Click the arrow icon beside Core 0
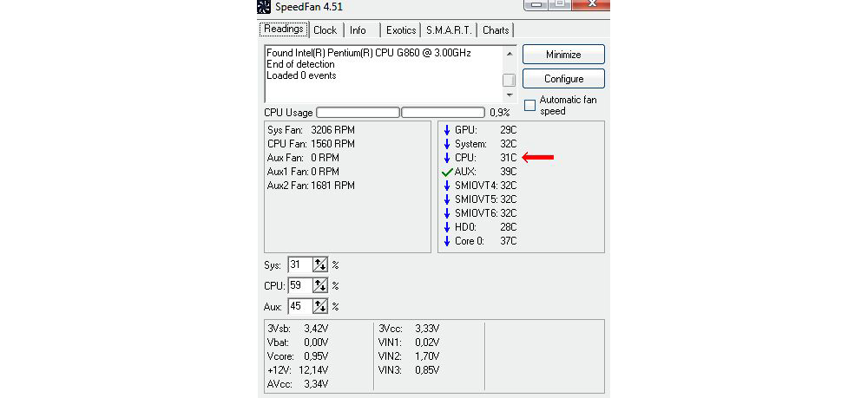 coord(447,241)
